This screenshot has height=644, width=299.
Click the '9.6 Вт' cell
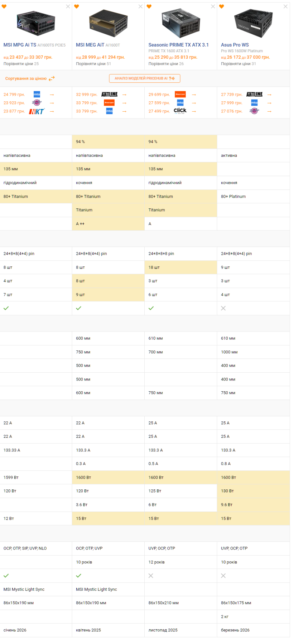click(x=254, y=505)
